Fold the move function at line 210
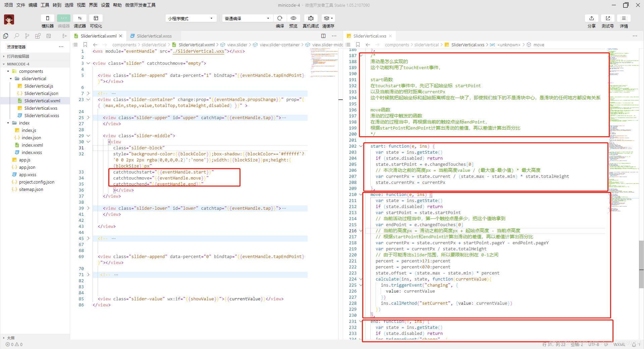The width and height of the screenshot is (644, 349). (361, 195)
